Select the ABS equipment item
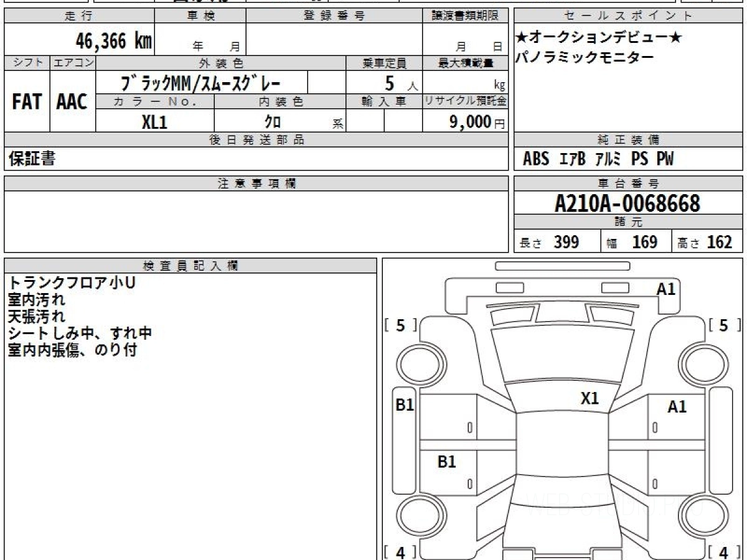747x560 pixels. pyautogui.click(x=536, y=159)
